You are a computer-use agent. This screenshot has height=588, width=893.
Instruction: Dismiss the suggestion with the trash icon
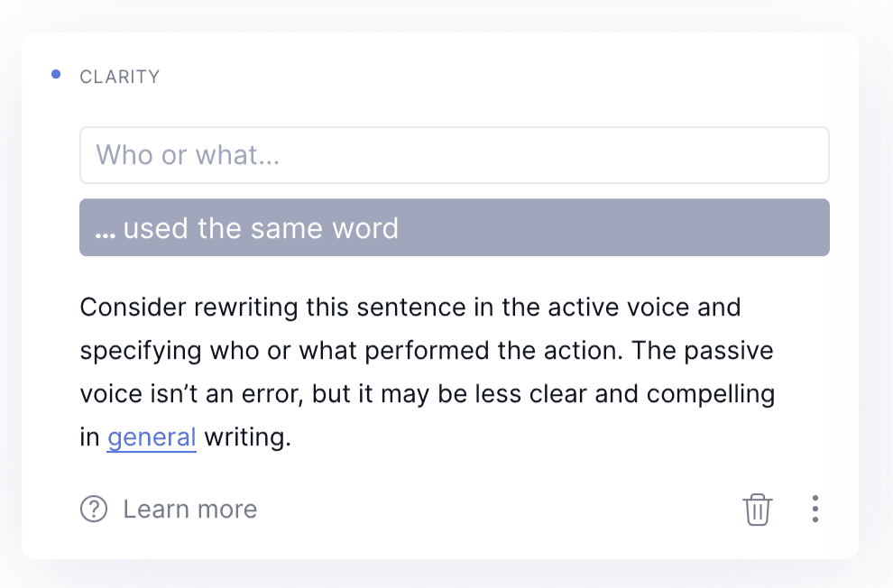tap(757, 510)
